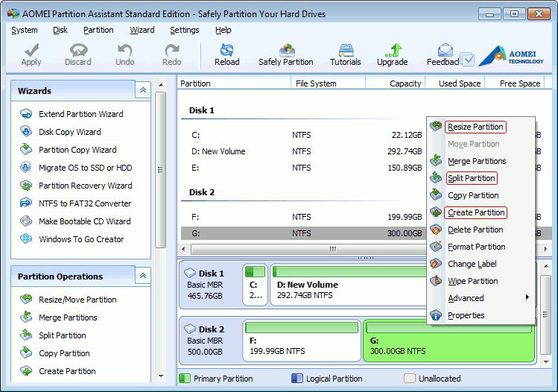Select the C: block in Disk 1 map

coord(255,285)
